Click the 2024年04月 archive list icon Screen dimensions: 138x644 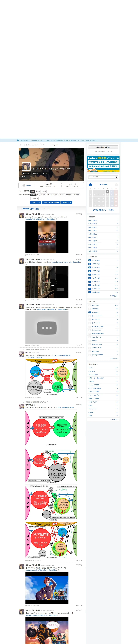tap(90, 285)
